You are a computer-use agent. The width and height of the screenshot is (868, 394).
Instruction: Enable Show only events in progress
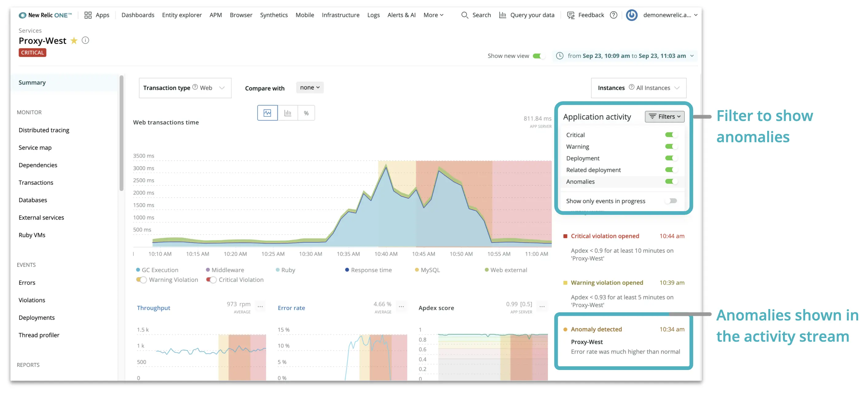click(671, 200)
